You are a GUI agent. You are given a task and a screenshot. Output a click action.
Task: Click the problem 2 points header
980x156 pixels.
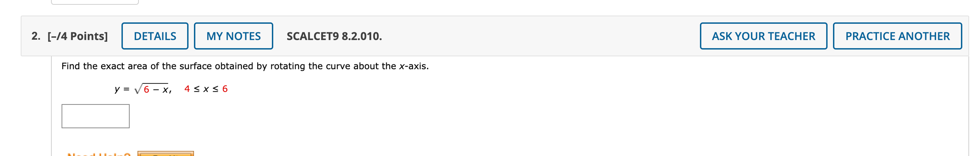(70, 36)
